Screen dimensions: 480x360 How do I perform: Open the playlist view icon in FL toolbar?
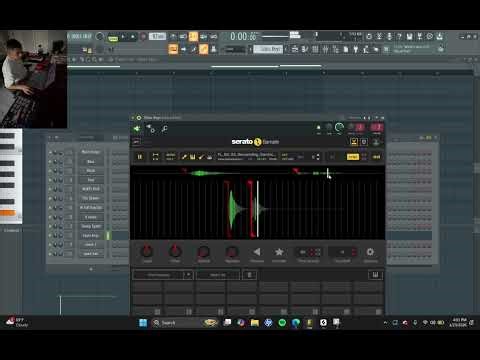click(295, 49)
